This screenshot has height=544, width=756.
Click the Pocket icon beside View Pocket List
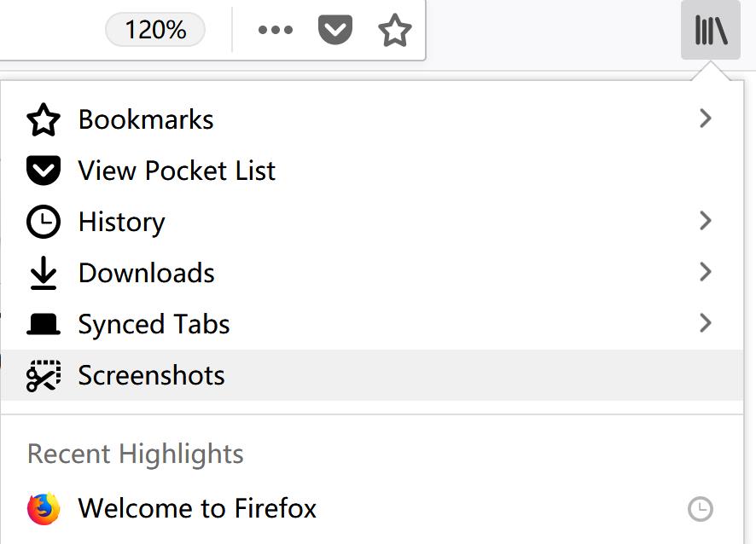pyautogui.click(x=44, y=171)
